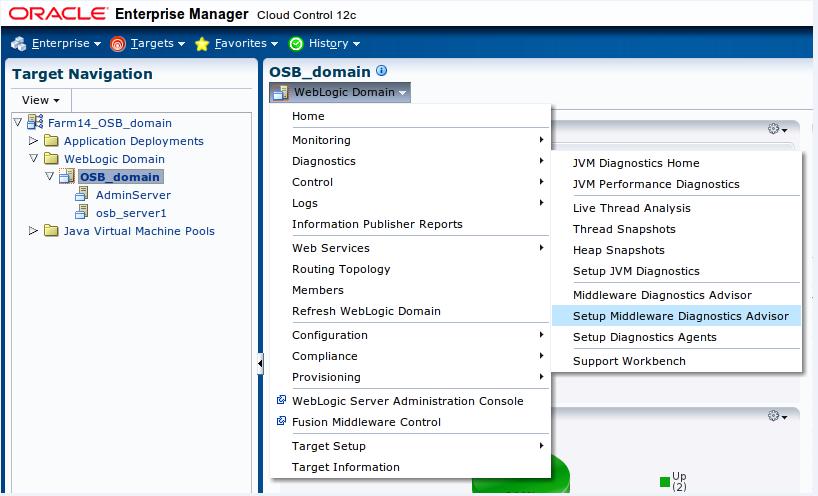Open the Favorites dropdown menu
This screenshot has width=818, height=496.
[x=246, y=43]
